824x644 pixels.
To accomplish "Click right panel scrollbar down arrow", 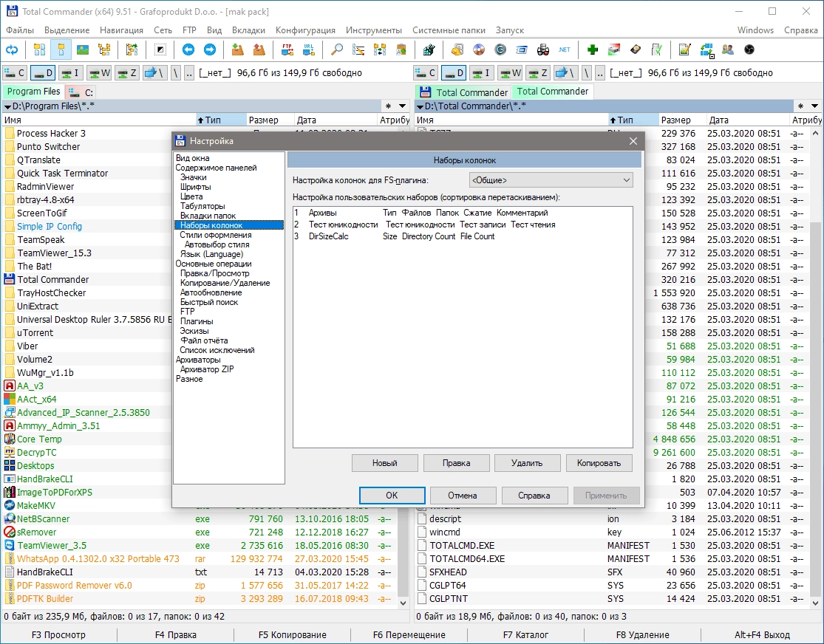I will 816,603.
